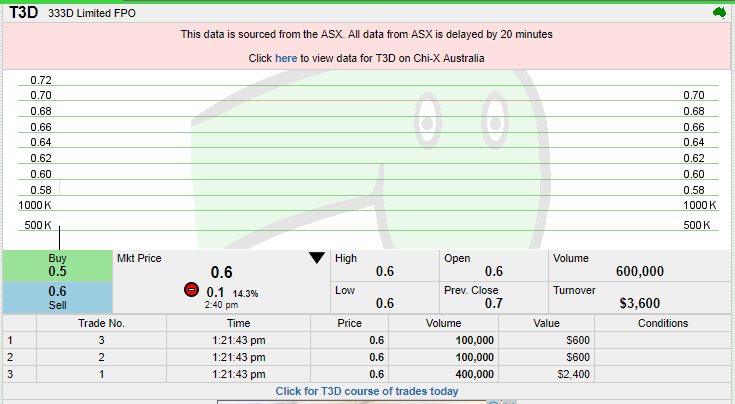Click the 14.3% change percentage
The width and height of the screenshot is (735, 404).
[245, 294]
